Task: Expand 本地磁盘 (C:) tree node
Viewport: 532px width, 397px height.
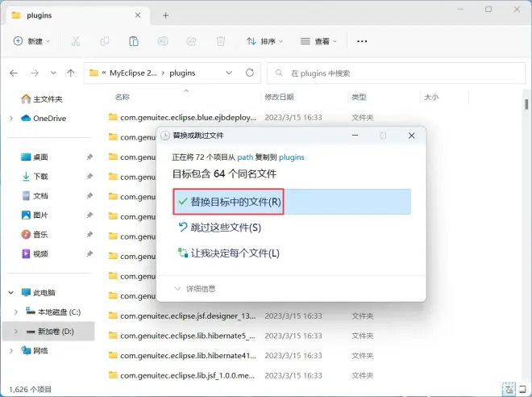Action: (16, 311)
